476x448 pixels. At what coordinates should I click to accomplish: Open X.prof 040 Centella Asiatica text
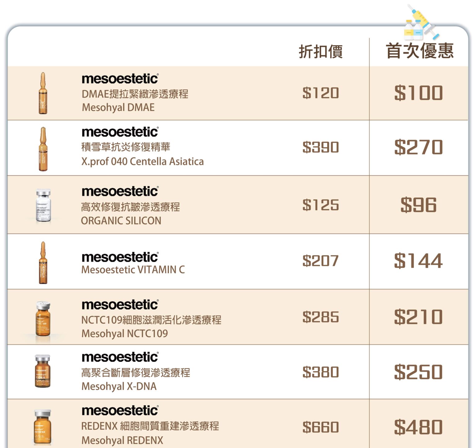(x=143, y=162)
